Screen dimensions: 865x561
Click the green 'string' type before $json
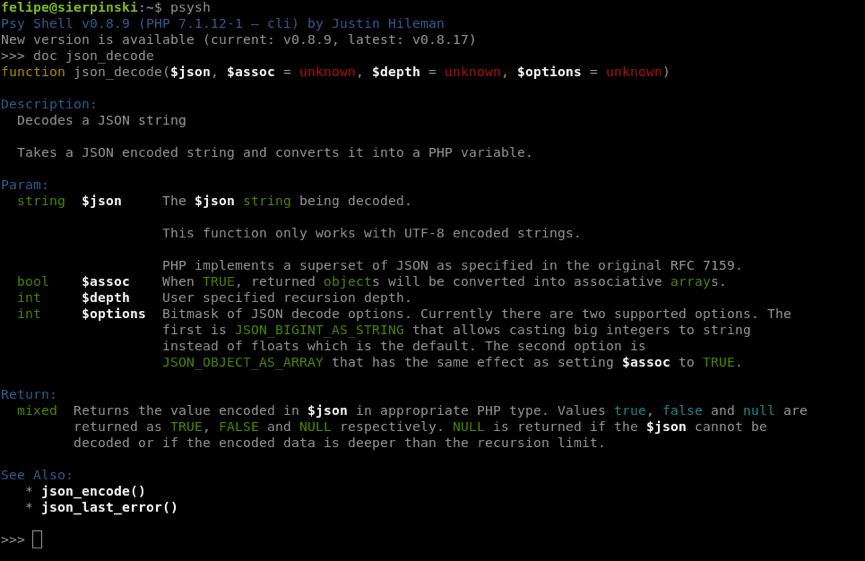(x=41, y=201)
